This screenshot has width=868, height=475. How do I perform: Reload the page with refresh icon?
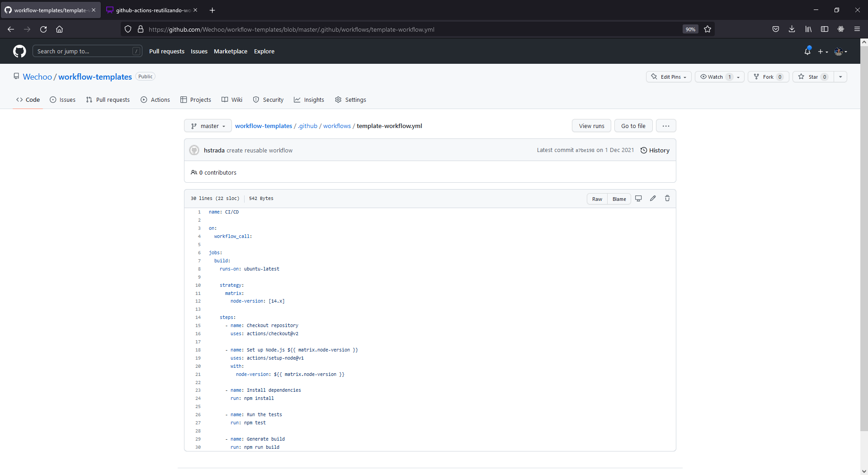[x=43, y=29]
